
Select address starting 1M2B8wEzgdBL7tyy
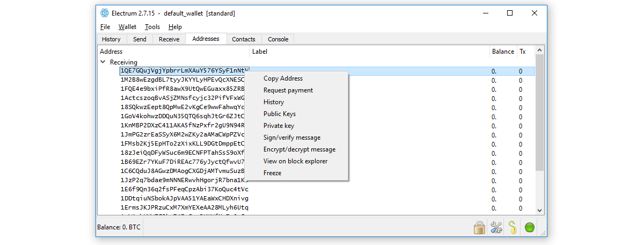(x=182, y=81)
